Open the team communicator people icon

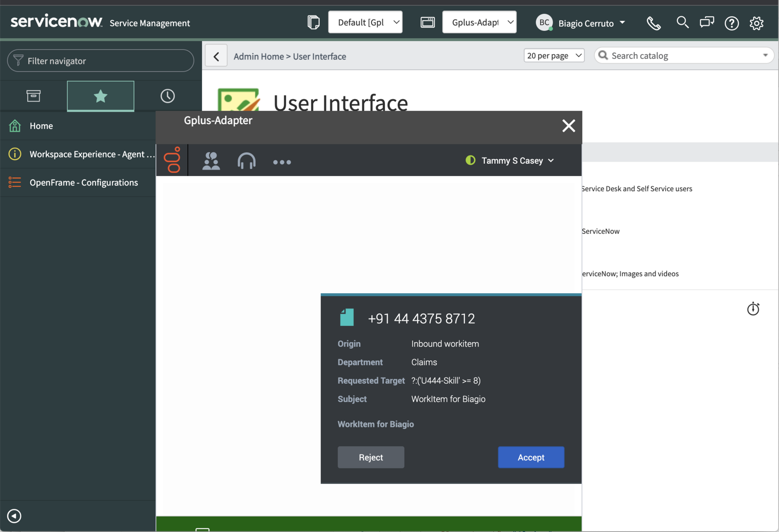click(x=211, y=161)
